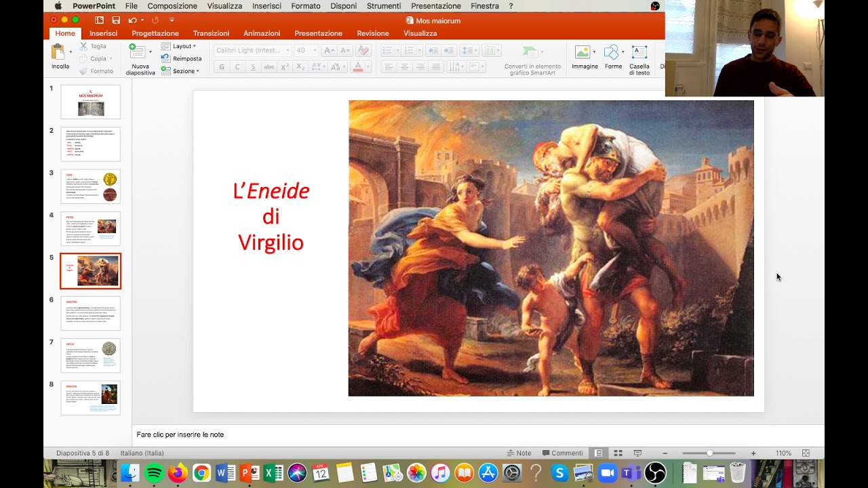Viewport: 868px width, 488px height.
Task: Zoom in with plus icon
Action: coord(753,453)
